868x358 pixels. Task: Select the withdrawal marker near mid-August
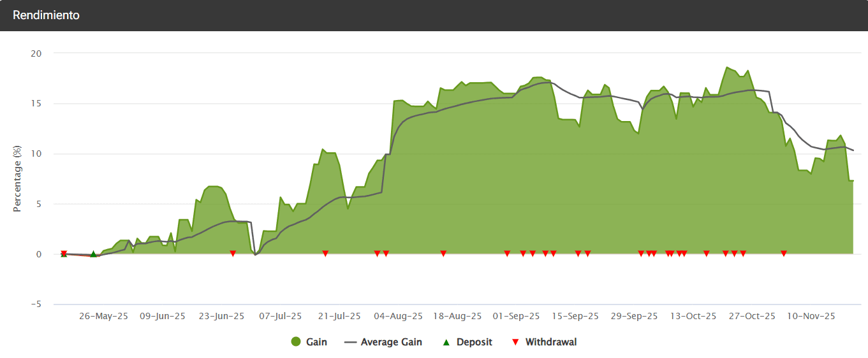[x=443, y=254]
